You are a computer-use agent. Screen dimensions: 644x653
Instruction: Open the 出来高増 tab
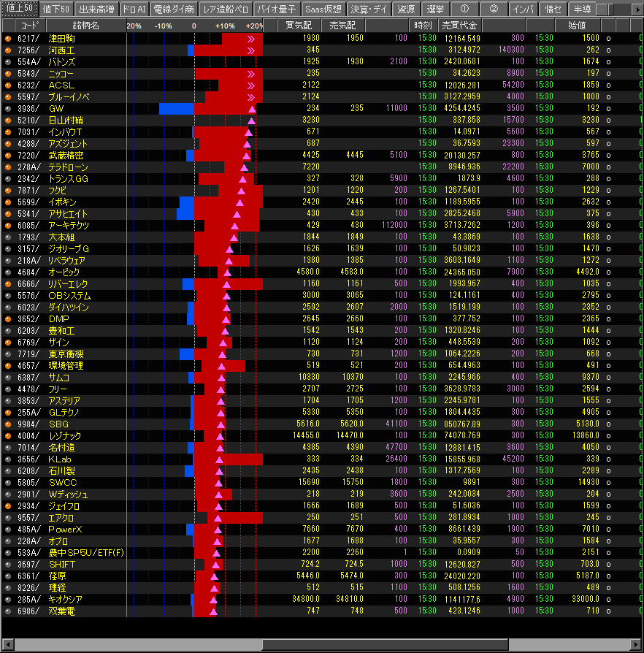[x=95, y=9]
